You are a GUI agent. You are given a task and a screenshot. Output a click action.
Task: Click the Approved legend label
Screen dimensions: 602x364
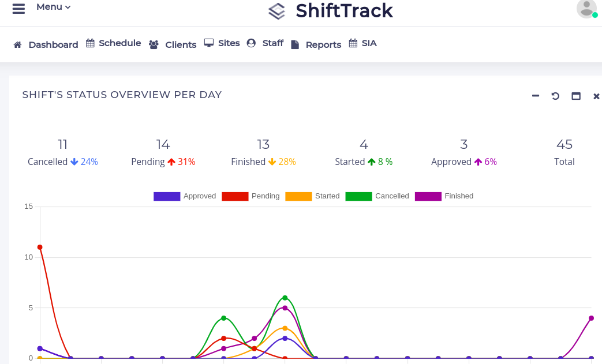click(200, 196)
